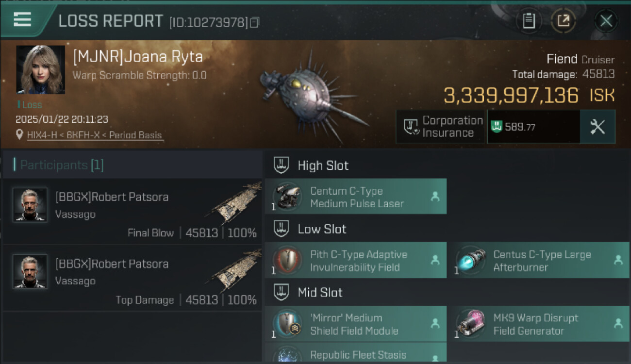Click the Republic Fleet Stasis module
The image size is (631, 364).
coord(356,353)
